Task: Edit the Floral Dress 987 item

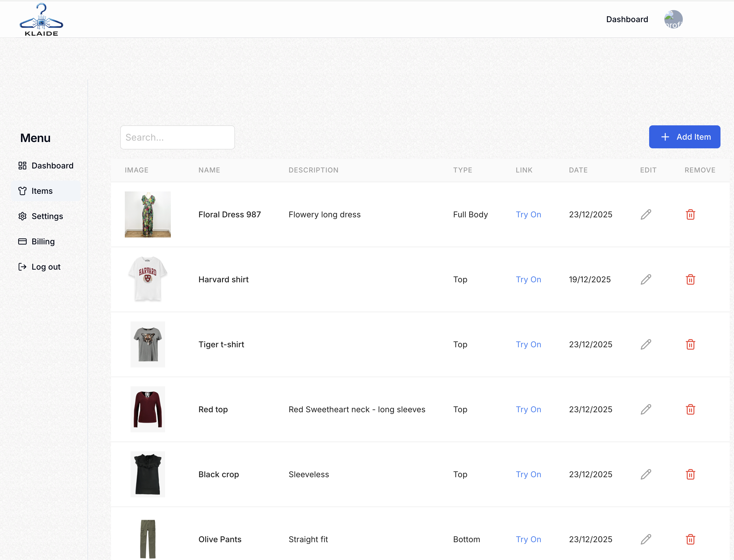Action: [646, 214]
